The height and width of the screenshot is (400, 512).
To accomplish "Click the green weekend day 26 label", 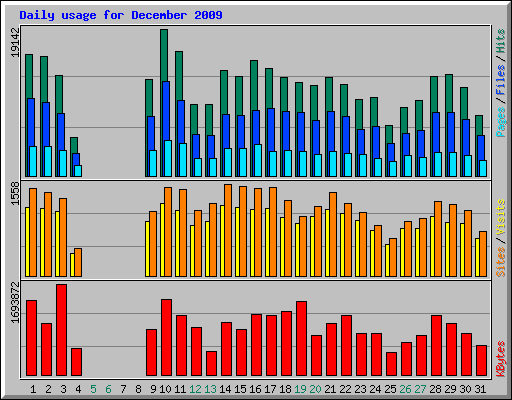I will click(x=405, y=389).
